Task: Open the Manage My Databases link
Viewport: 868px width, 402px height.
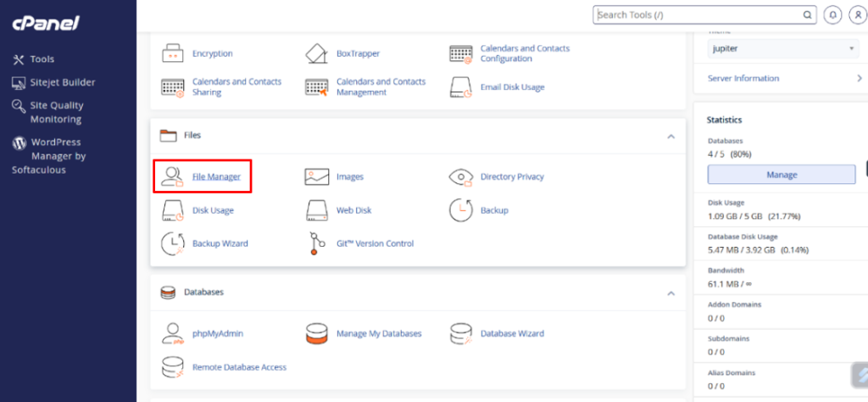Action: [x=378, y=333]
